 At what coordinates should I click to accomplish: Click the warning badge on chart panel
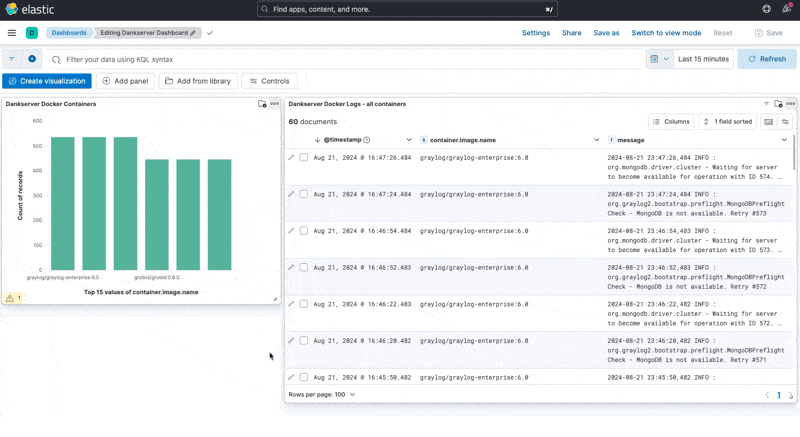point(13,298)
